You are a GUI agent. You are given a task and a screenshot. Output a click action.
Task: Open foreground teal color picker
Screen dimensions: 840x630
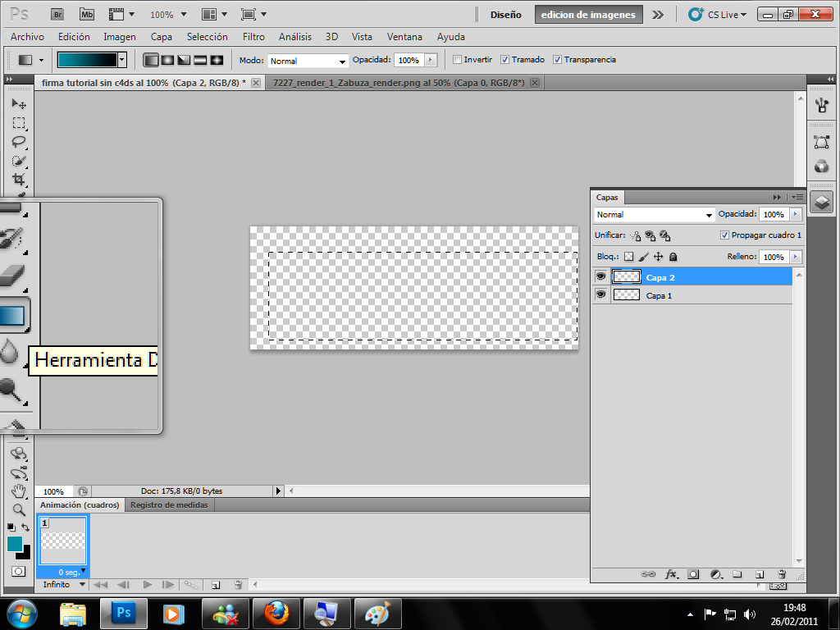[14, 543]
